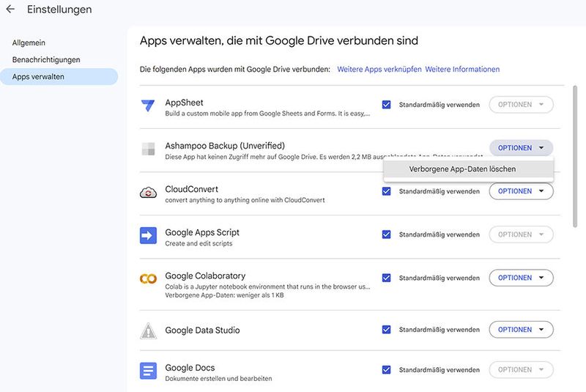Screen dimensions: 586x392
Task: Uncheck Standardmäßig verwenden for CloudConvert
Action: [x=387, y=191]
